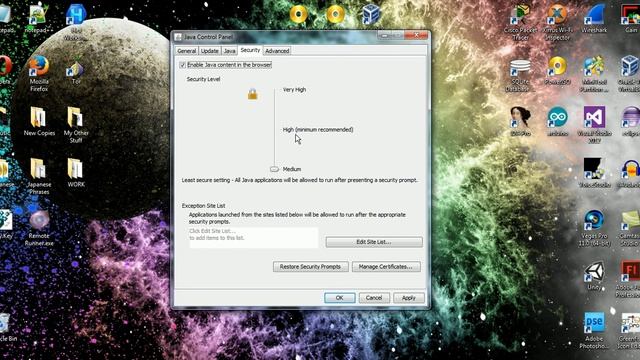Open Manage Certificates dialog
Image resolution: width=640 pixels, height=360 pixels.
click(386, 267)
